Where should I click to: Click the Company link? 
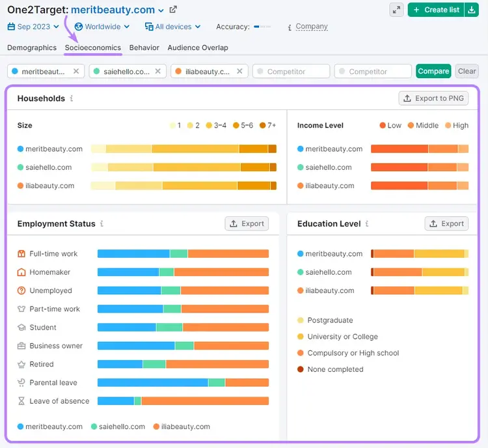pos(312,27)
